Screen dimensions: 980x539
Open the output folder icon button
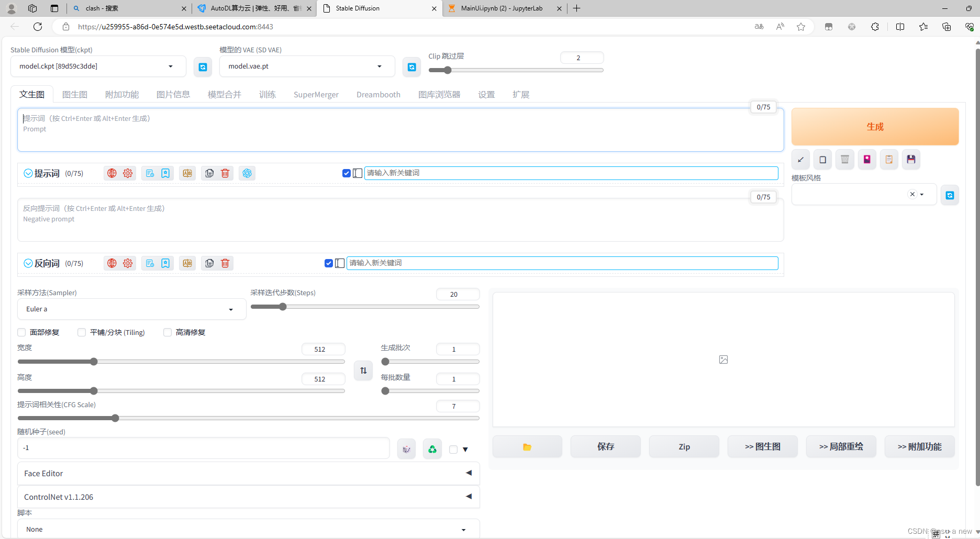coord(527,447)
